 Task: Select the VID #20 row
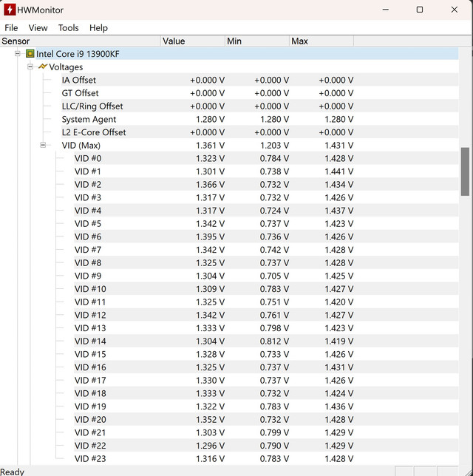click(266, 419)
